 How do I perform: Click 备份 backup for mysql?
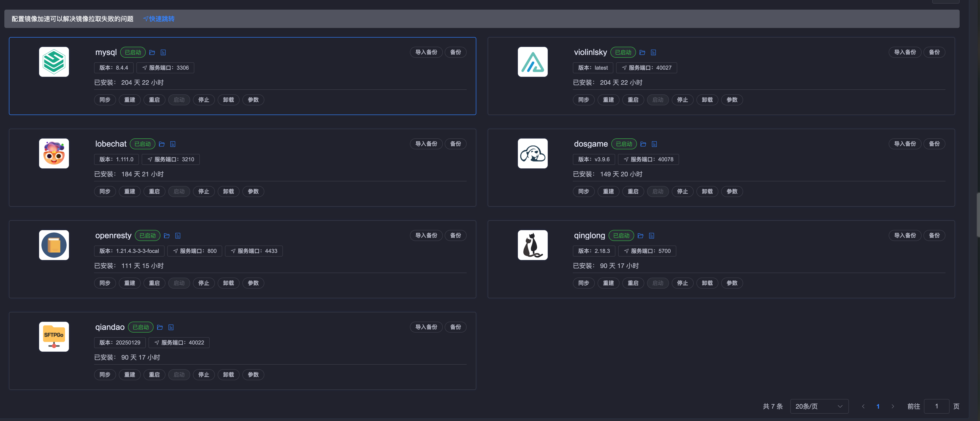pos(455,52)
